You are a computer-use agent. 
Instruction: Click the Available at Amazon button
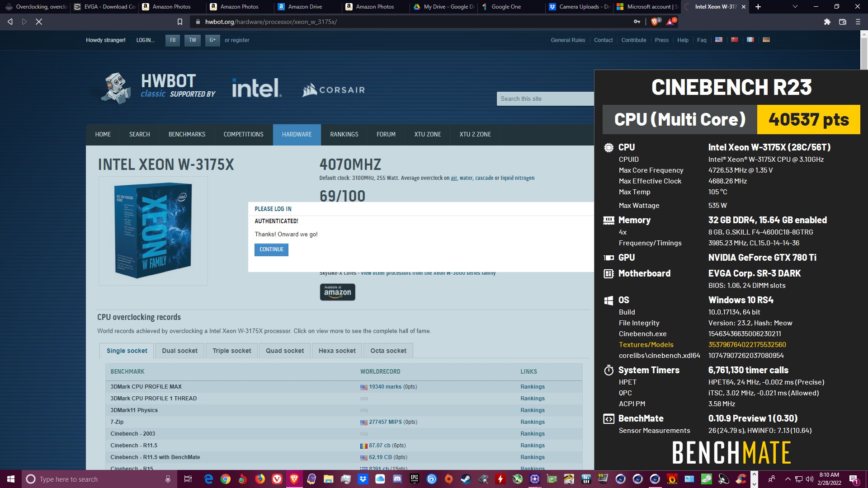click(337, 292)
